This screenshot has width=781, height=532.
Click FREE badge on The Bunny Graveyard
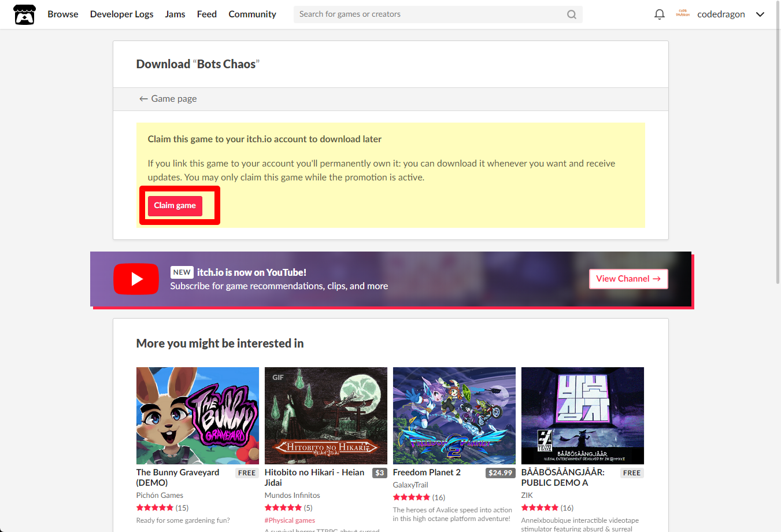pyautogui.click(x=247, y=473)
